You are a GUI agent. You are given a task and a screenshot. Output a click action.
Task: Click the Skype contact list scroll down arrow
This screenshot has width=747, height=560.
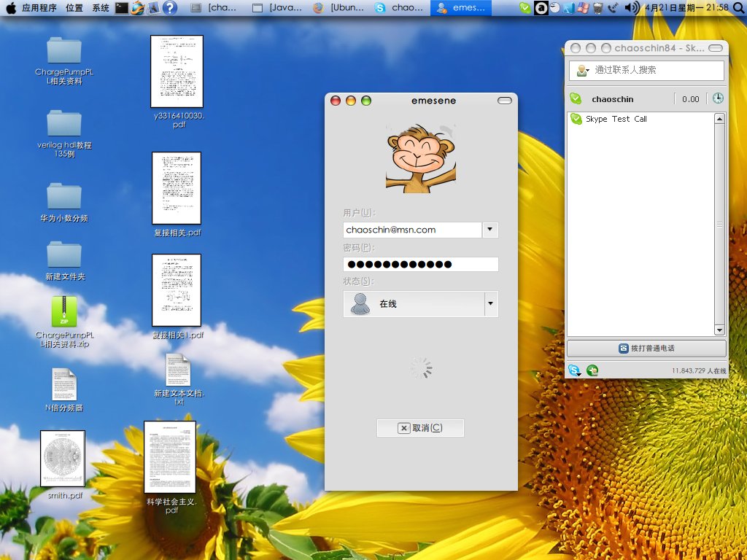(x=719, y=330)
